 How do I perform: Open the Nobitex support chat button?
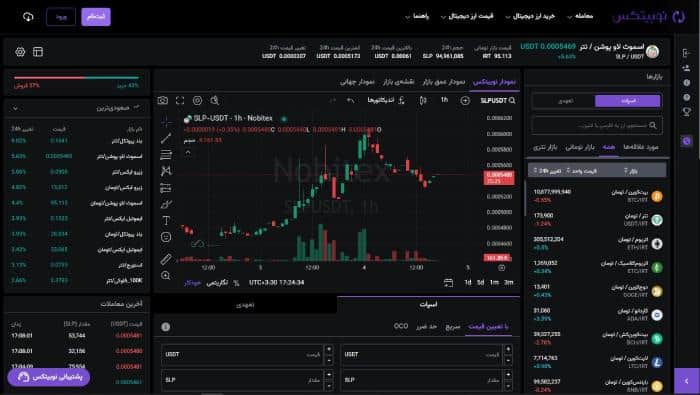pyautogui.click(x=49, y=377)
